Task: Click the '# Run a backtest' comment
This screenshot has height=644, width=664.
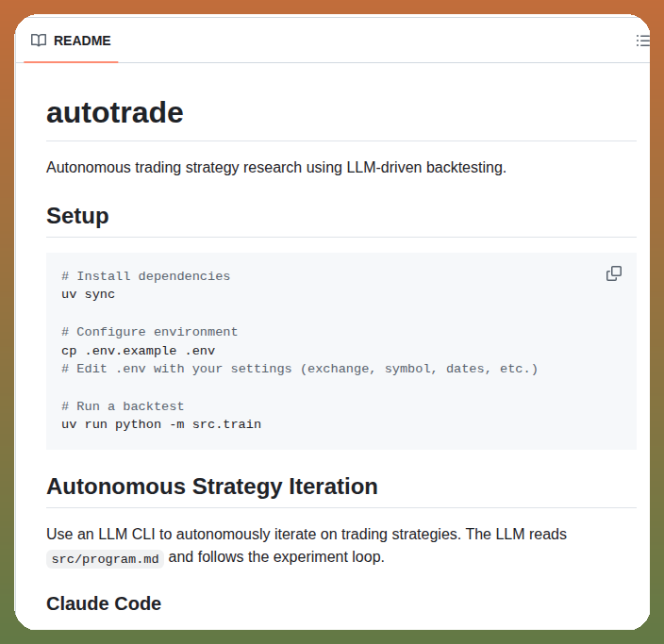Action: pos(123,406)
